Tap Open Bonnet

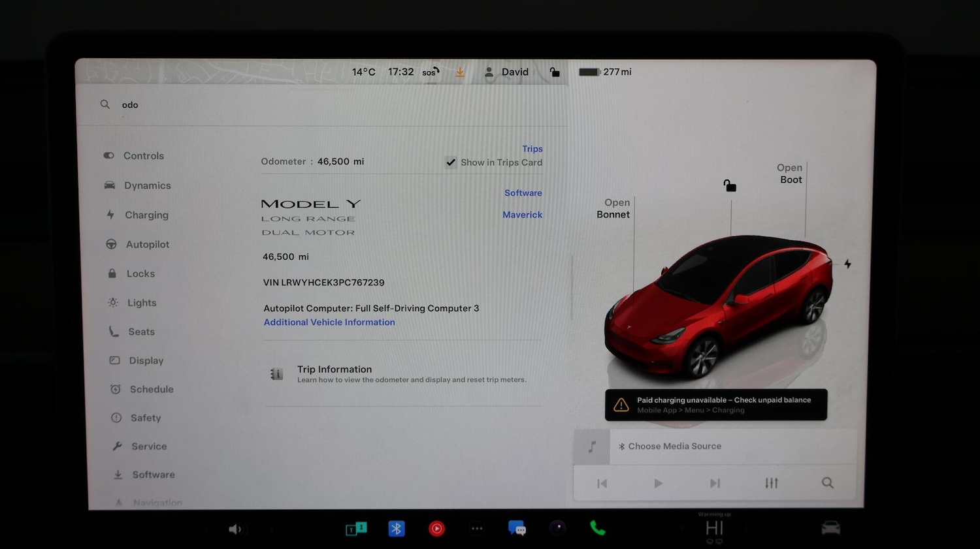[x=613, y=208]
